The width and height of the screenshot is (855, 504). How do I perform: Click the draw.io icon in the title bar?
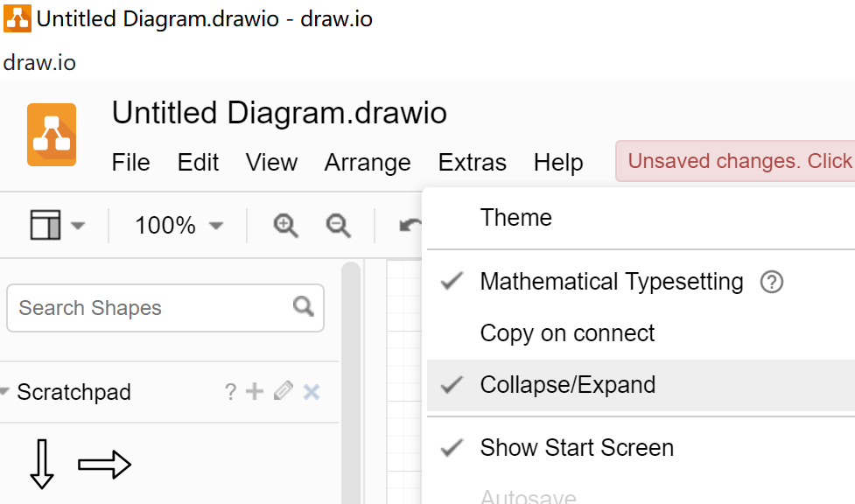click(18, 18)
